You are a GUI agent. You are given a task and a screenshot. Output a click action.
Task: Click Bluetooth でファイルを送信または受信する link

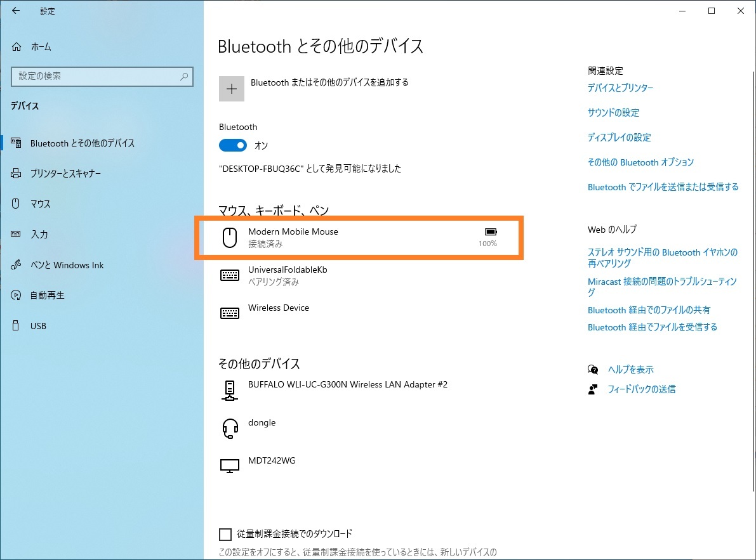[663, 187]
